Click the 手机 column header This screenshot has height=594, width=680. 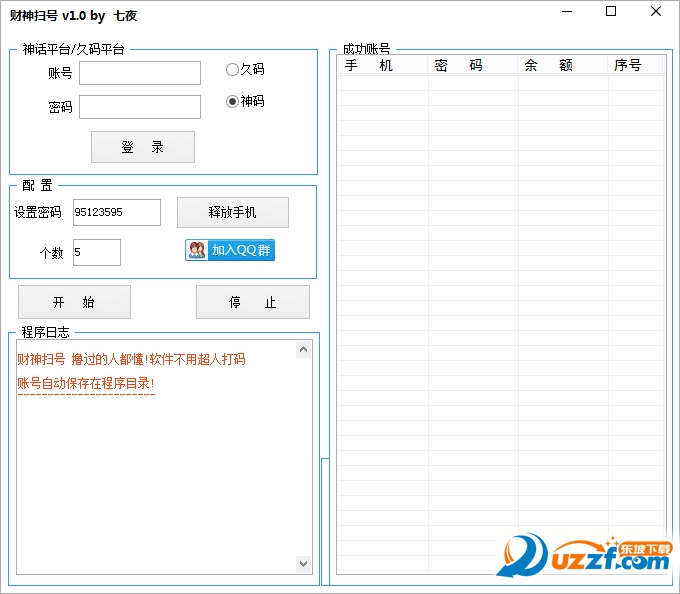(x=382, y=65)
